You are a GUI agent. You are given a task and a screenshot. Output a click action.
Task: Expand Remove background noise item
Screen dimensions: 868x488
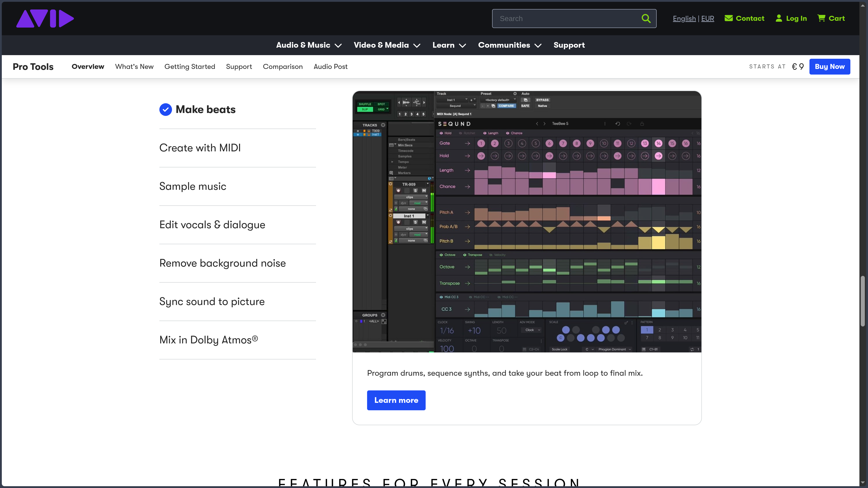coord(238,263)
